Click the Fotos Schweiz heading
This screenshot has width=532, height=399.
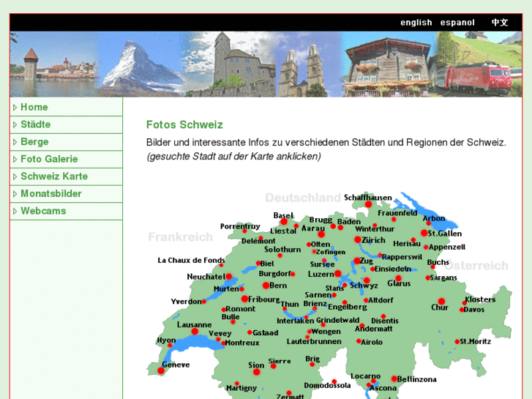coord(184,124)
